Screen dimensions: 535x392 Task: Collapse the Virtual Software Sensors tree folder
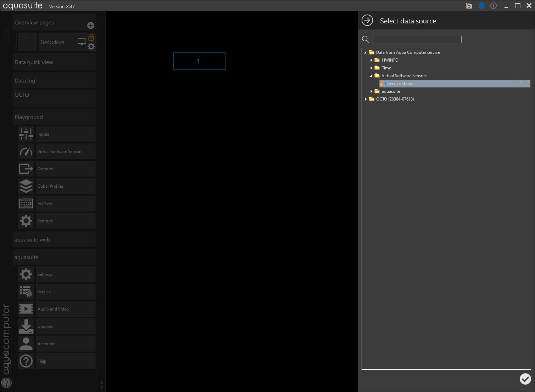(x=371, y=76)
